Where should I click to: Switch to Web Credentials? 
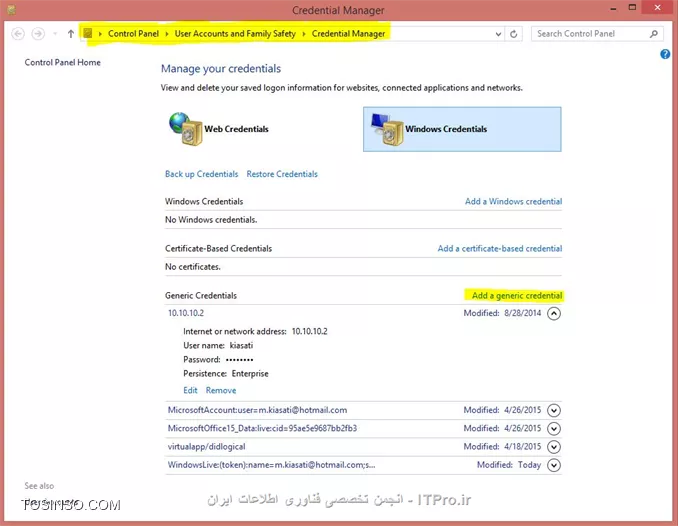237,129
